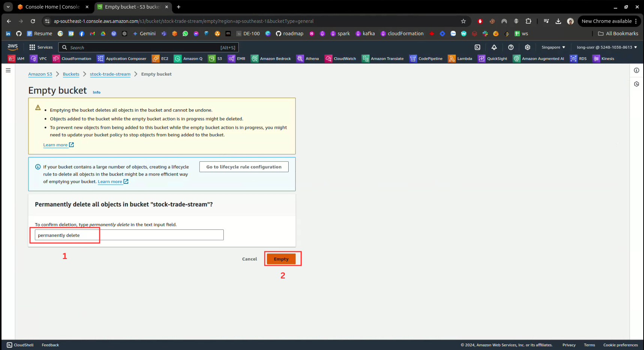Image resolution: width=644 pixels, height=350 pixels.
Task: Open the notifications bell icon
Action: [494, 47]
